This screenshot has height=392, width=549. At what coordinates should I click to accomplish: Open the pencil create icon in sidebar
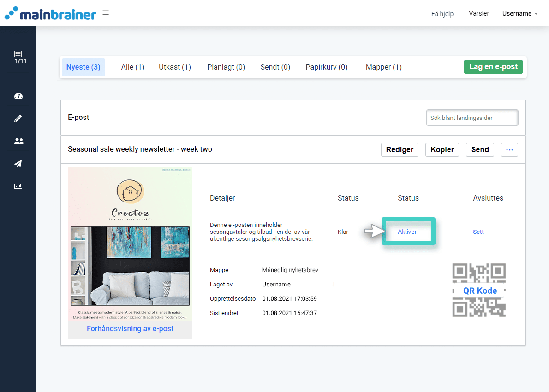point(18,118)
